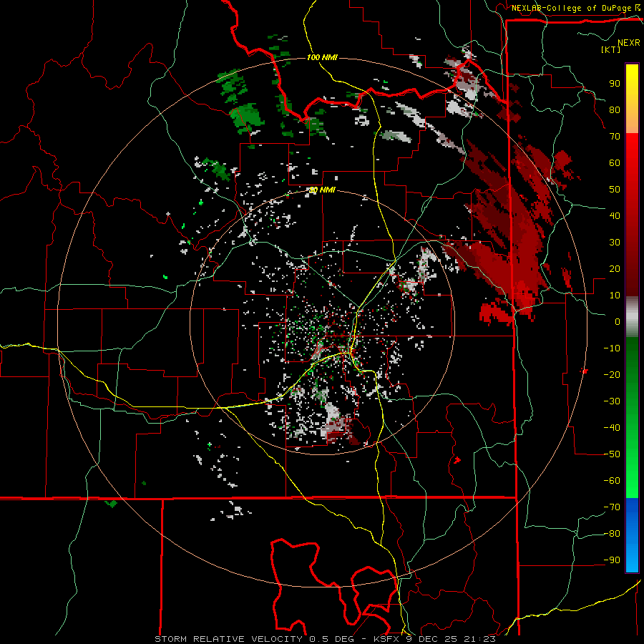The height and width of the screenshot is (644, 644).
Task: Click the 60 value on velocity scale
Action: (x=615, y=162)
